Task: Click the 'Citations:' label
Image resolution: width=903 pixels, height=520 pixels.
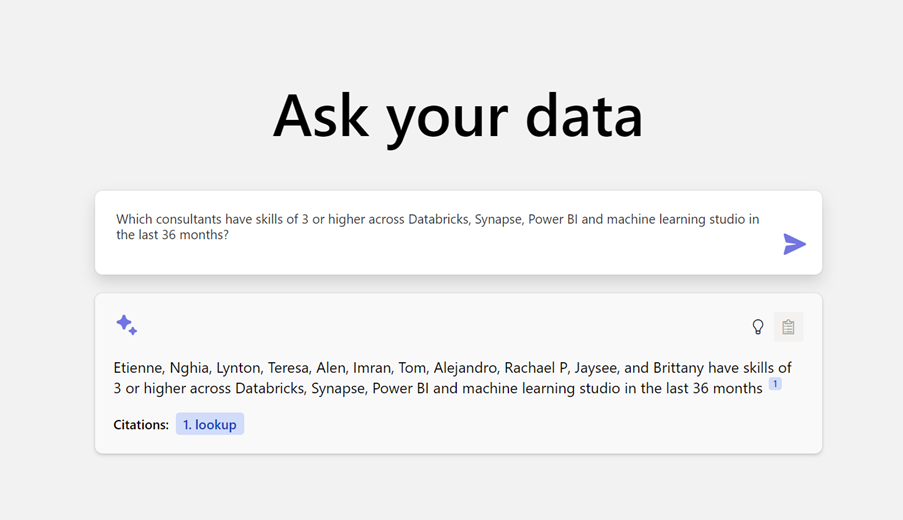Action: click(141, 425)
